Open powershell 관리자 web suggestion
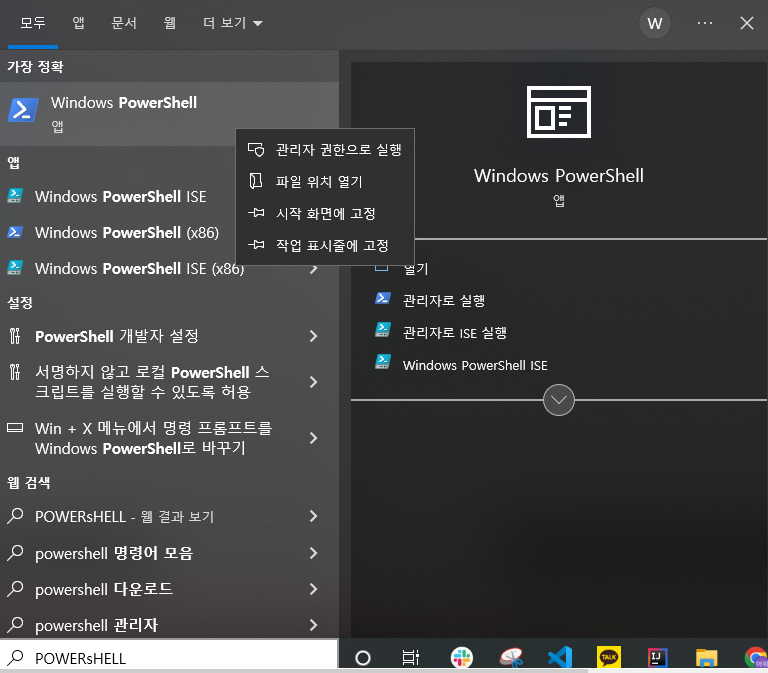 (169, 625)
